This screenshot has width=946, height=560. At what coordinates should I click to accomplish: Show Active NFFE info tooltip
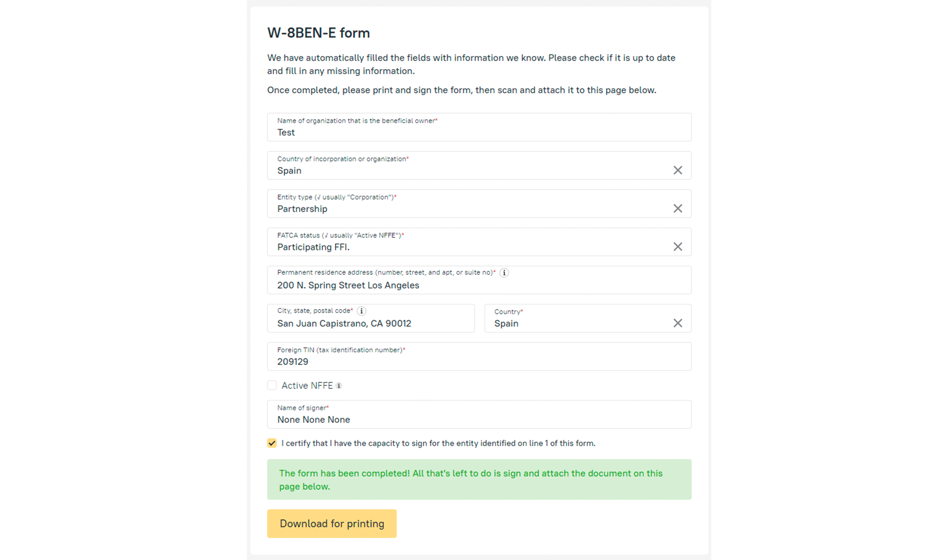339,386
